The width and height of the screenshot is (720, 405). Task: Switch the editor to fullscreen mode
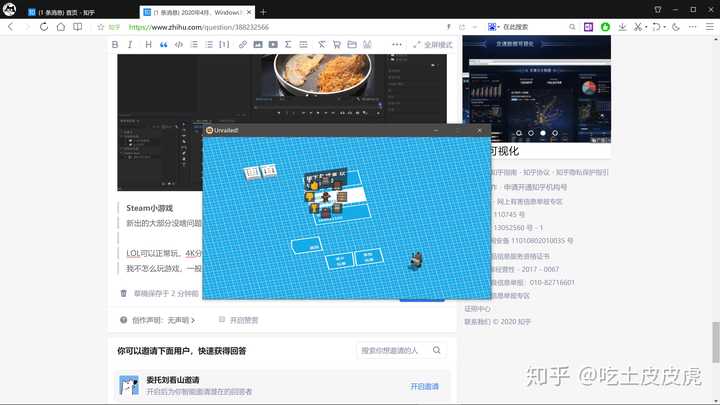pos(433,45)
